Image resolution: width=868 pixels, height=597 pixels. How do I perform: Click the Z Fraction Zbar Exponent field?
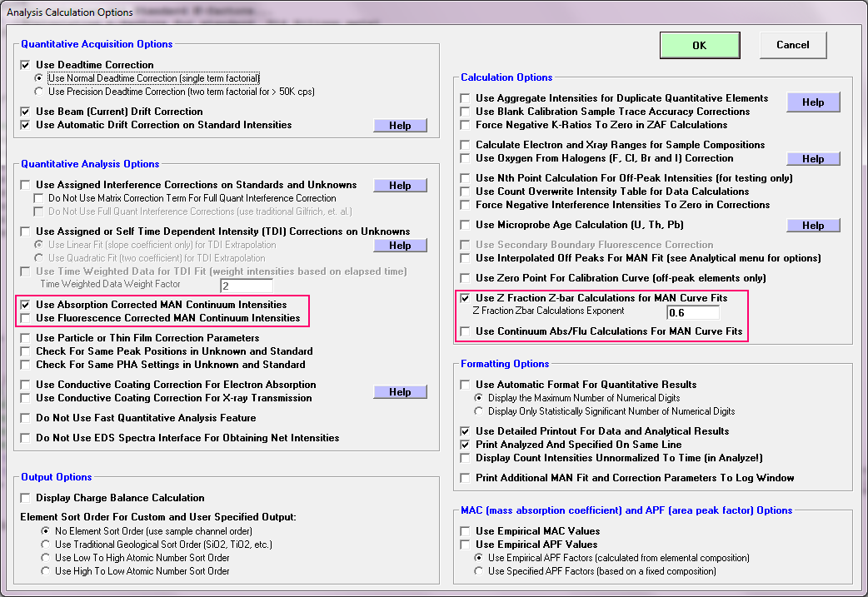coord(693,313)
